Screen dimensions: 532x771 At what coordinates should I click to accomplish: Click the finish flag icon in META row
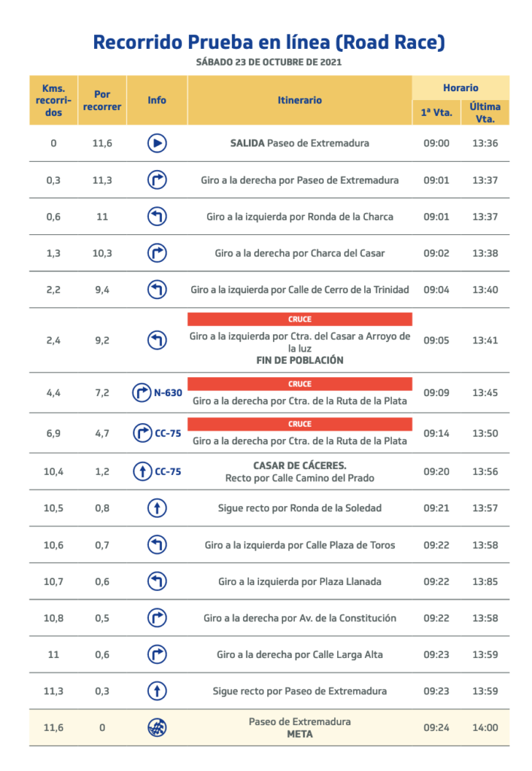coord(157,728)
